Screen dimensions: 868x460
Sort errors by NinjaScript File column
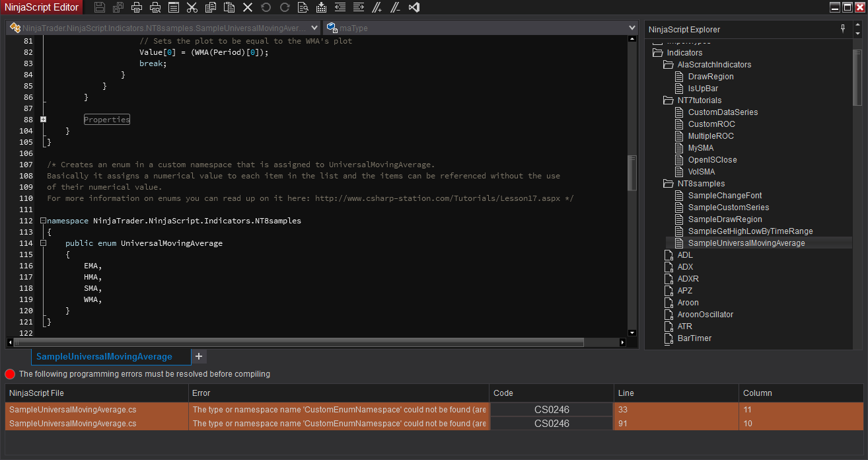[x=97, y=393]
